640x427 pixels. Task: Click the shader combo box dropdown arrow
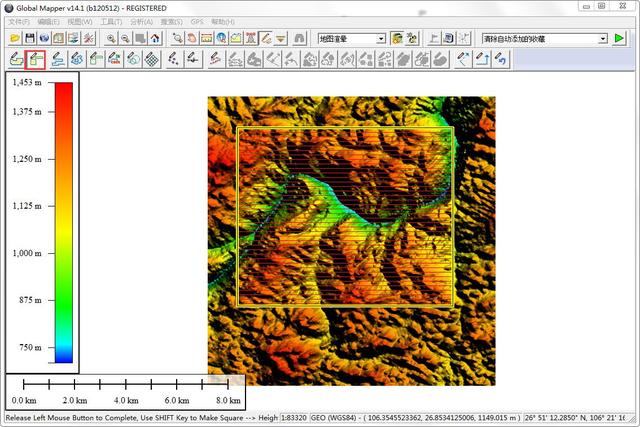[381, 39]
